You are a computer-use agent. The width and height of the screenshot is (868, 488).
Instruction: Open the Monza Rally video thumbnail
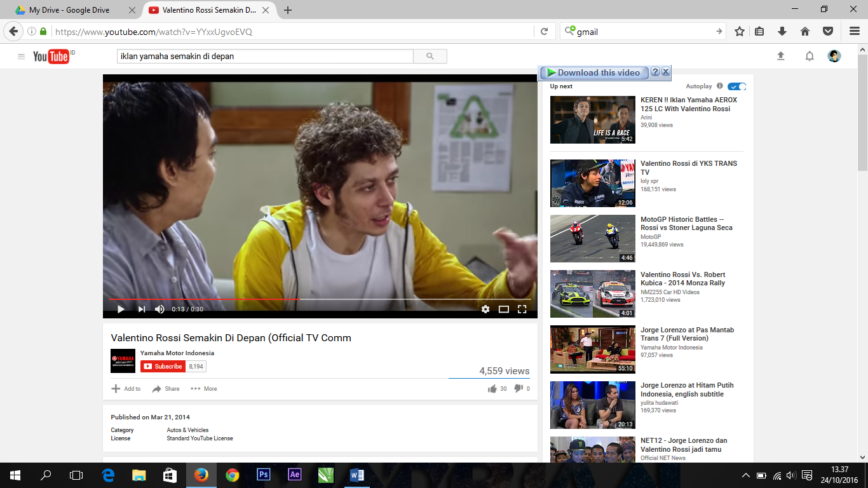click(593, 294)
